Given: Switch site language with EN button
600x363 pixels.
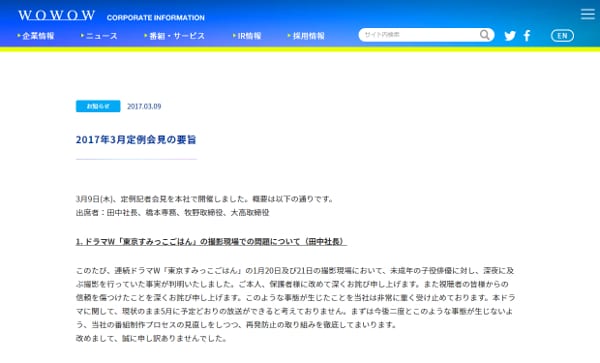Looking at the screenshot, I should 562,36.
